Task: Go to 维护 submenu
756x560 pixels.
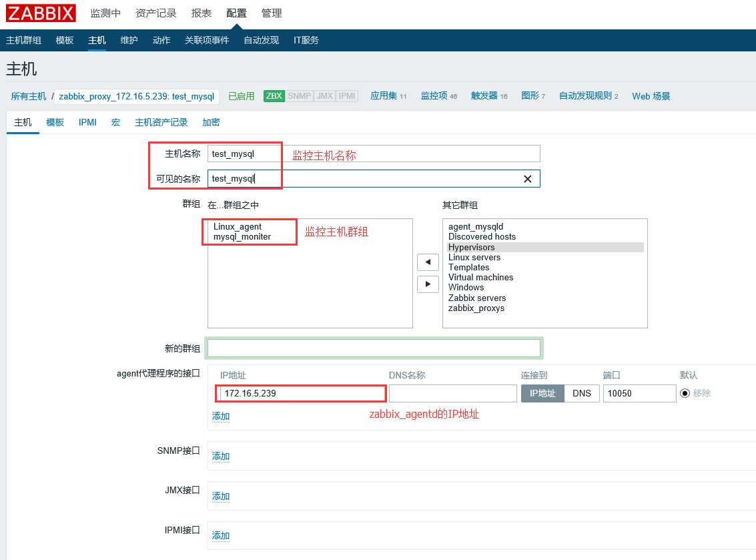Action: click(x=129, y=40)
